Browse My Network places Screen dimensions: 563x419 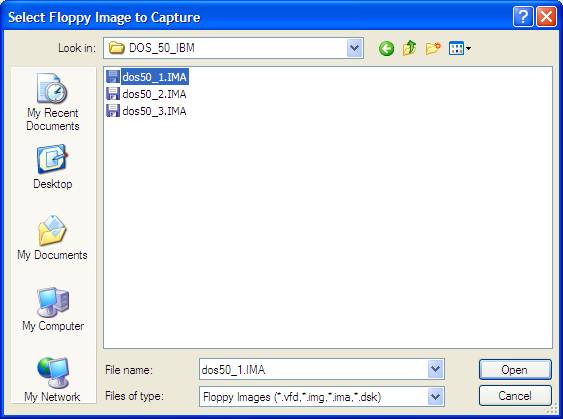pos(52,380)
